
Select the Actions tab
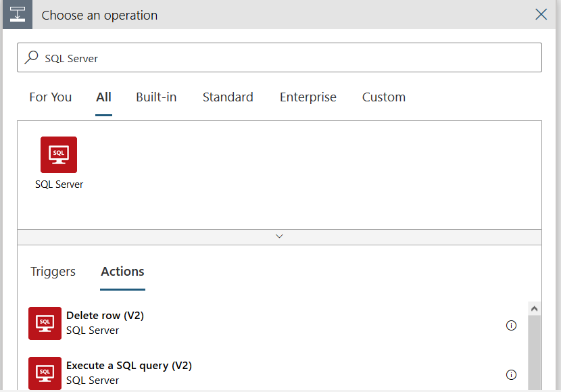coord(122,272)
